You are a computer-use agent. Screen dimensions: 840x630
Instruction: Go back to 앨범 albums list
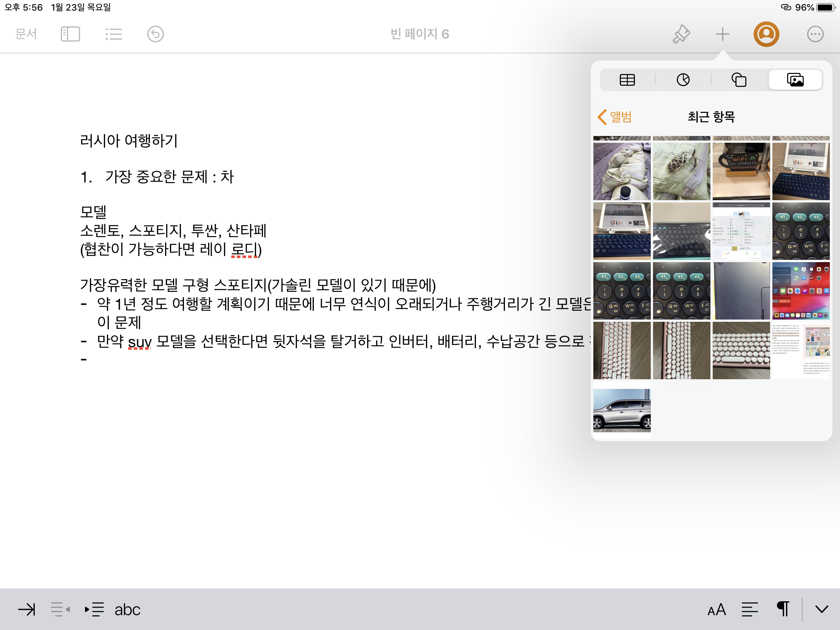point(615,117)
